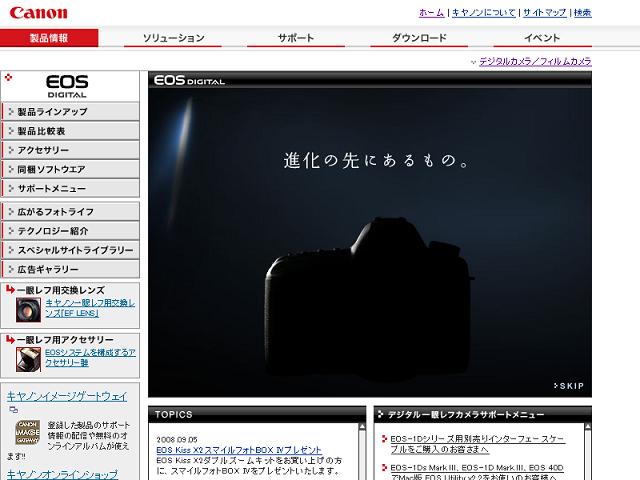640x480 pixels.
Task: Select the ソリューション tab
Action: [x=173, y=38]
